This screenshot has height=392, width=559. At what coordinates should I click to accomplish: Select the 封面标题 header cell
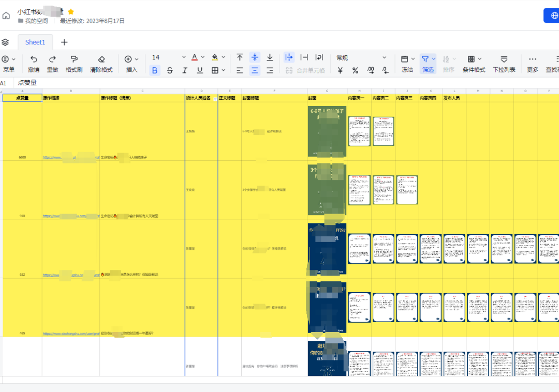pos(274,98)
